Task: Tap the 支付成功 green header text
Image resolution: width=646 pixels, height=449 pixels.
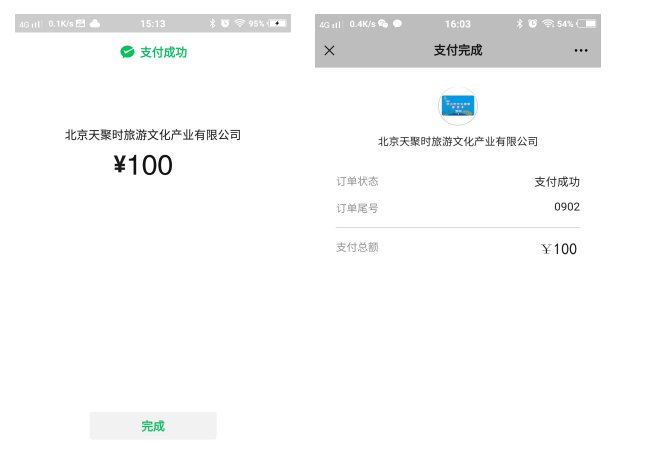Action: pyautogui.click(x=164, y=52)
